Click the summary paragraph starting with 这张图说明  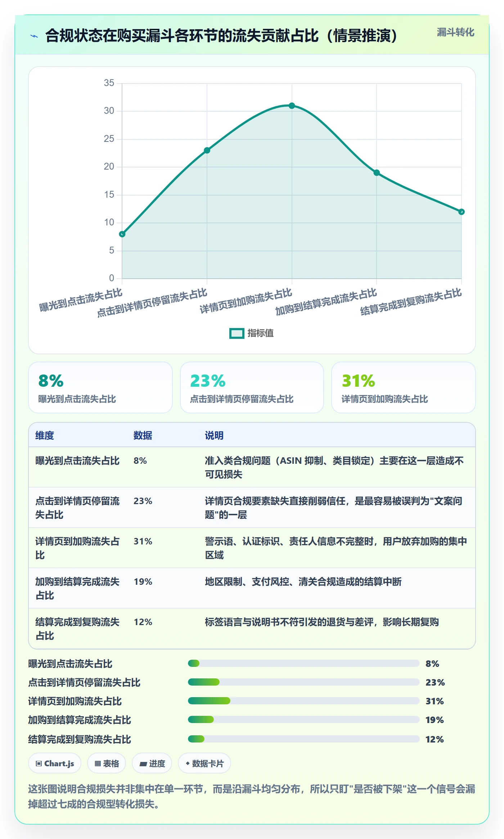coord(252,796)
